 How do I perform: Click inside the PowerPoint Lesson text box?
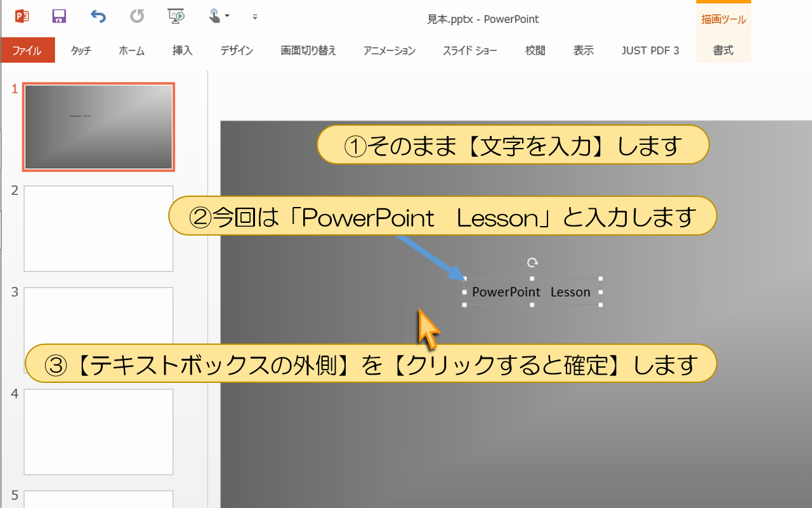click(x=532, y=292)
